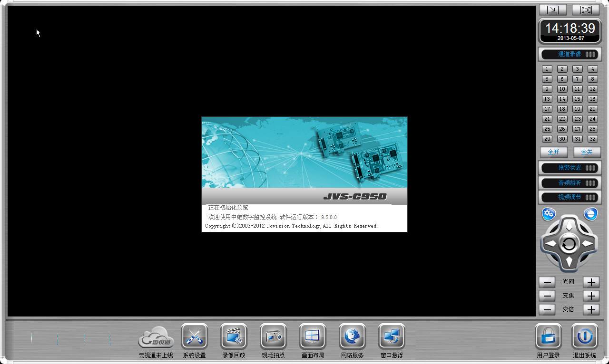
Task: Open 系统设置 system settings icon
Action: (x=195, y=336)
